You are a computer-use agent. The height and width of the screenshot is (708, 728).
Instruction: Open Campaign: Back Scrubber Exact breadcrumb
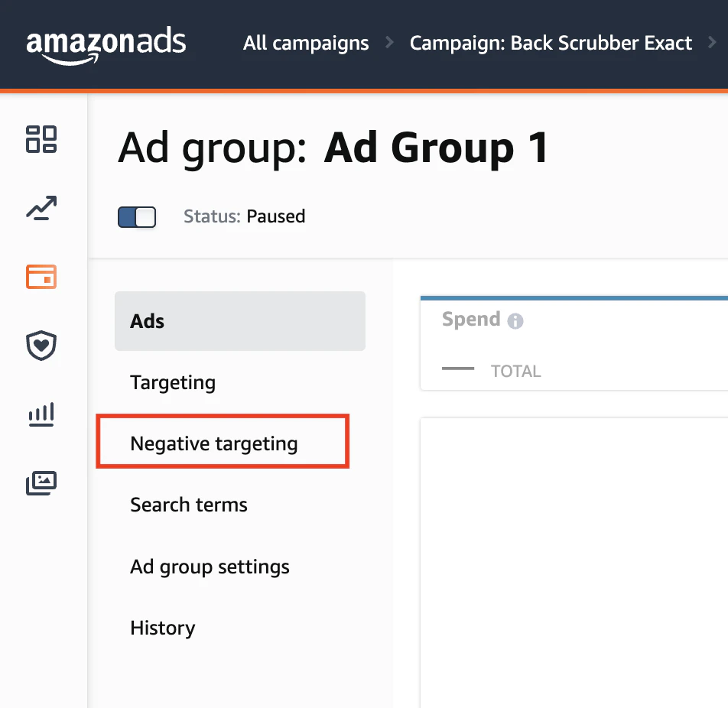[x=551, y=44]
